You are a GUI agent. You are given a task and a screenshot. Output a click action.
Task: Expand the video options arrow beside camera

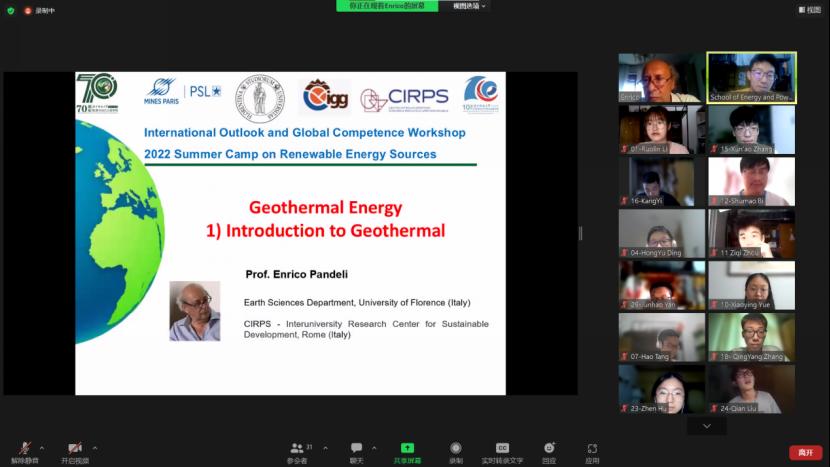(x=95, y=448)
